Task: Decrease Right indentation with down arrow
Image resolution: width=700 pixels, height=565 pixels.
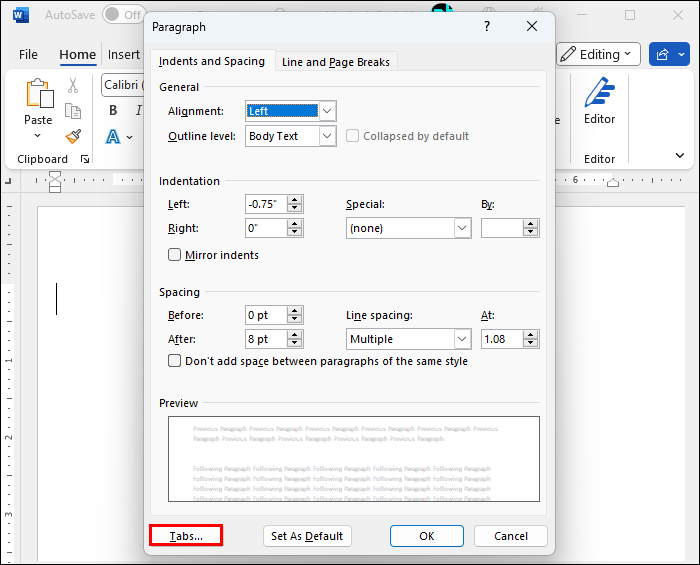Action: 294,232
